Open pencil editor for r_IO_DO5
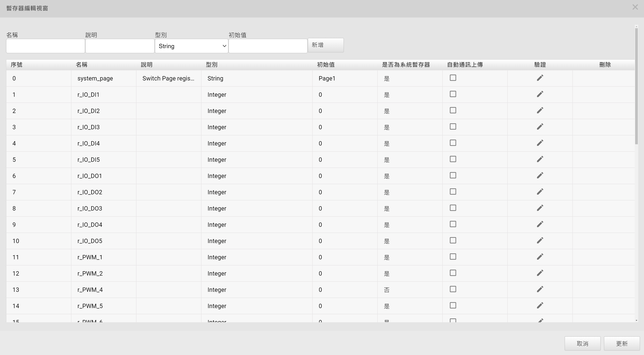 click(x=540, y=241)
